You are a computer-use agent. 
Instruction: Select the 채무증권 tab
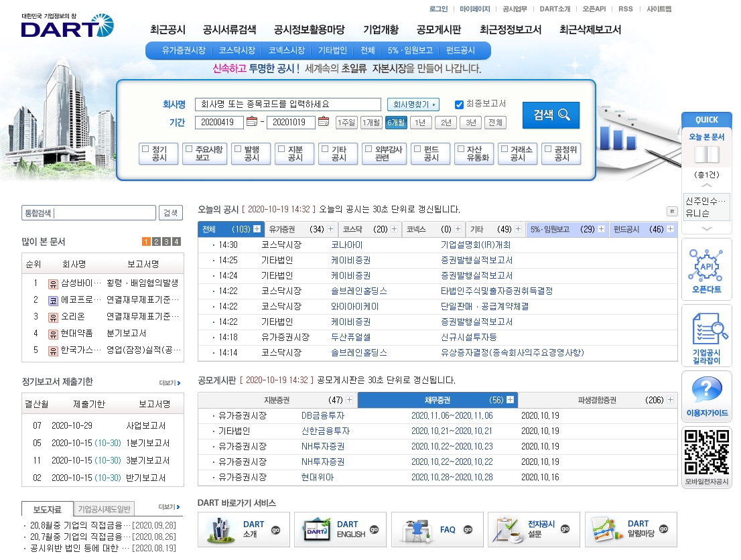click(x=437, y=400)
